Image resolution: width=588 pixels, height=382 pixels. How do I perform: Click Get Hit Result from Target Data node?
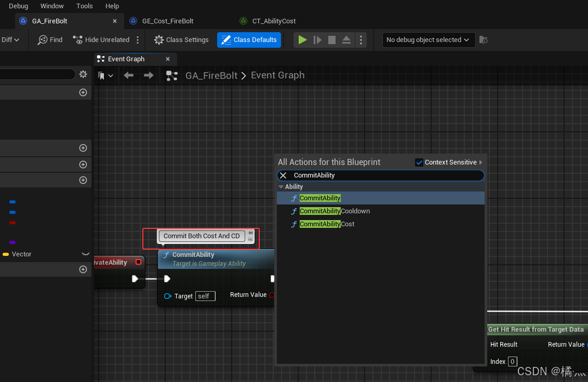[536, 330]
